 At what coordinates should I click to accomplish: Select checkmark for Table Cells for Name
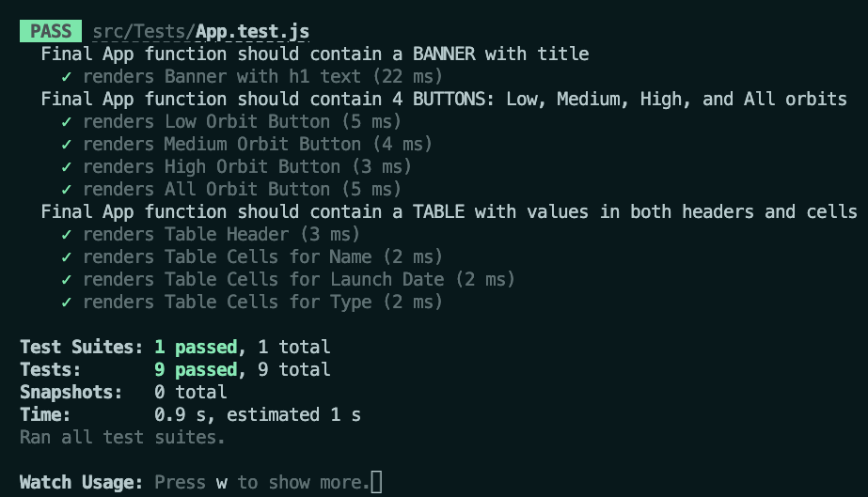pyautogui.click(x=67, y=257)
